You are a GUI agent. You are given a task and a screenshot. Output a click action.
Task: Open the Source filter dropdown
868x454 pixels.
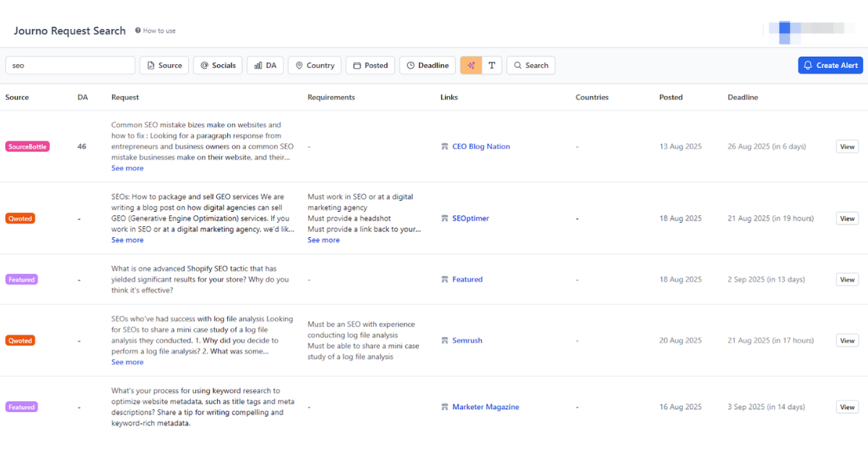coord(164,65)
